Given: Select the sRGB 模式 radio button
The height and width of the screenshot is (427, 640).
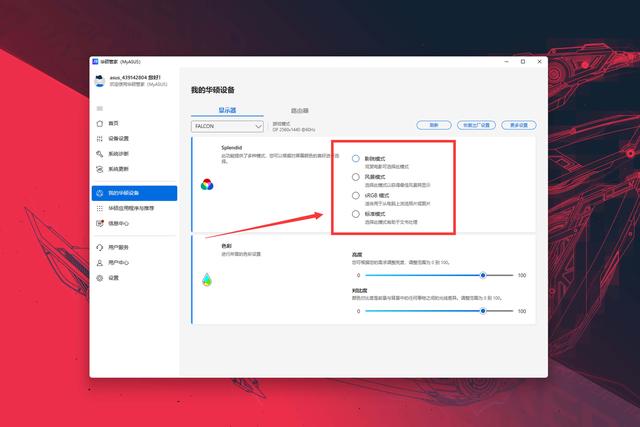Looking at the screenshot, I should click(356, 196).
